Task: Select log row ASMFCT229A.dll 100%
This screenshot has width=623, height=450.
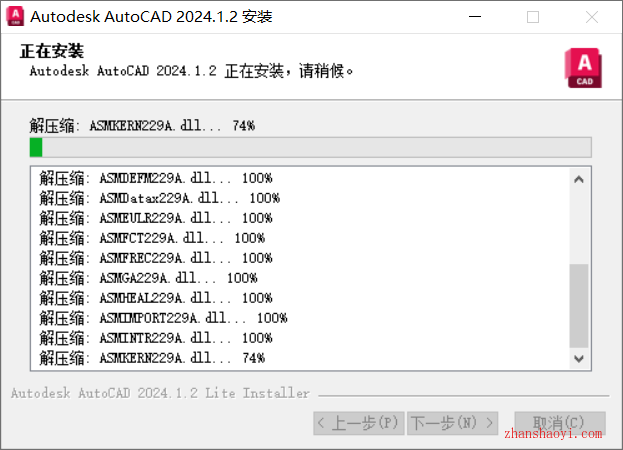Action: coord(152,238)
